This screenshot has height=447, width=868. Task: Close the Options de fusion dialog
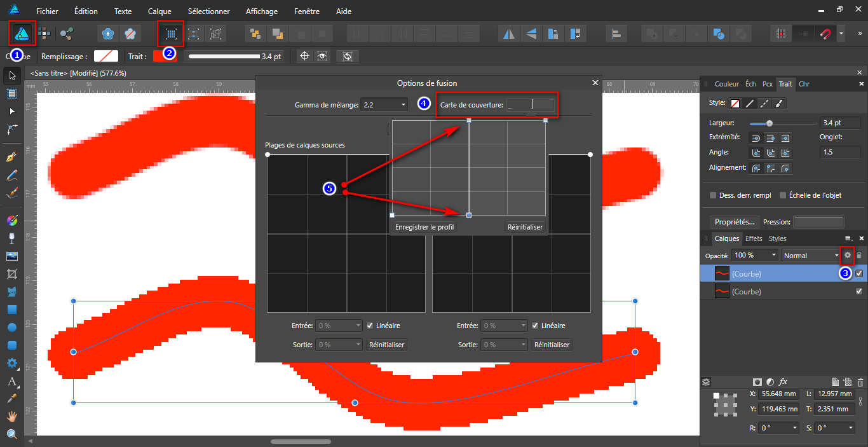point(595,83)
